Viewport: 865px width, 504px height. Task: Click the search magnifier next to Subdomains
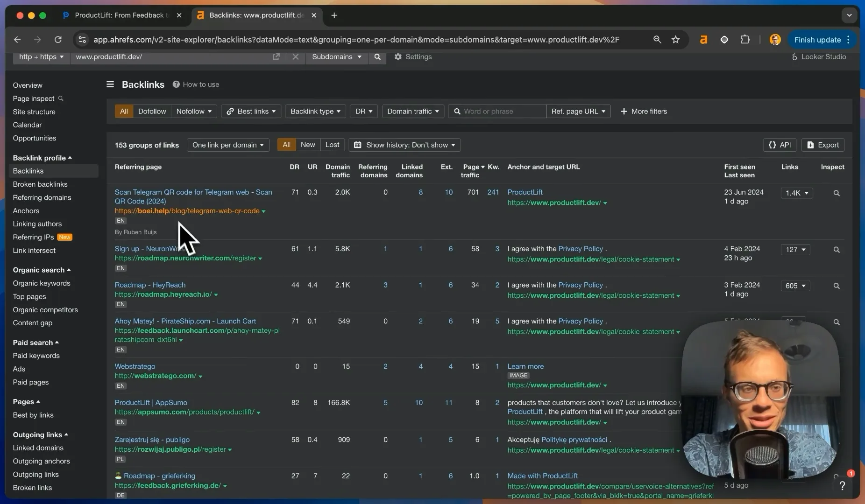point(377,57)
